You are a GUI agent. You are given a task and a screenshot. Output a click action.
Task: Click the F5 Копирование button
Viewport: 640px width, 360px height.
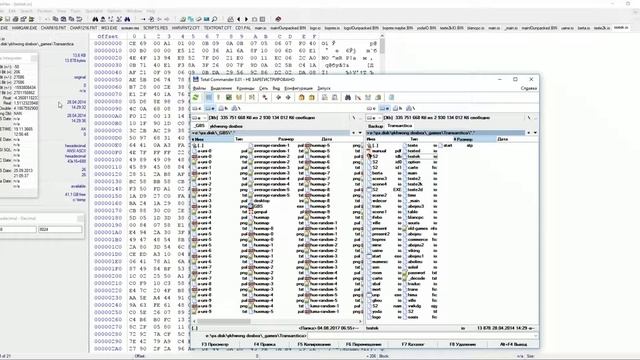[x=314, y=344]
